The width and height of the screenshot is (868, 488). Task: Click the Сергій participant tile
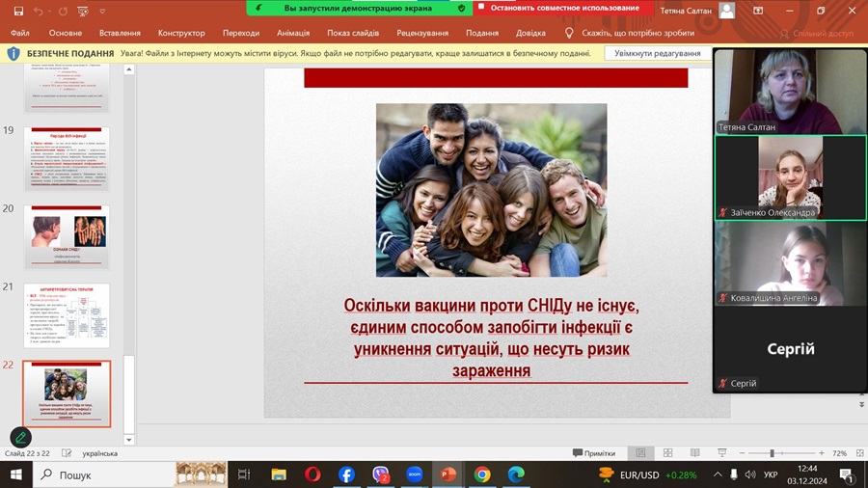click(x=791, y=348)
